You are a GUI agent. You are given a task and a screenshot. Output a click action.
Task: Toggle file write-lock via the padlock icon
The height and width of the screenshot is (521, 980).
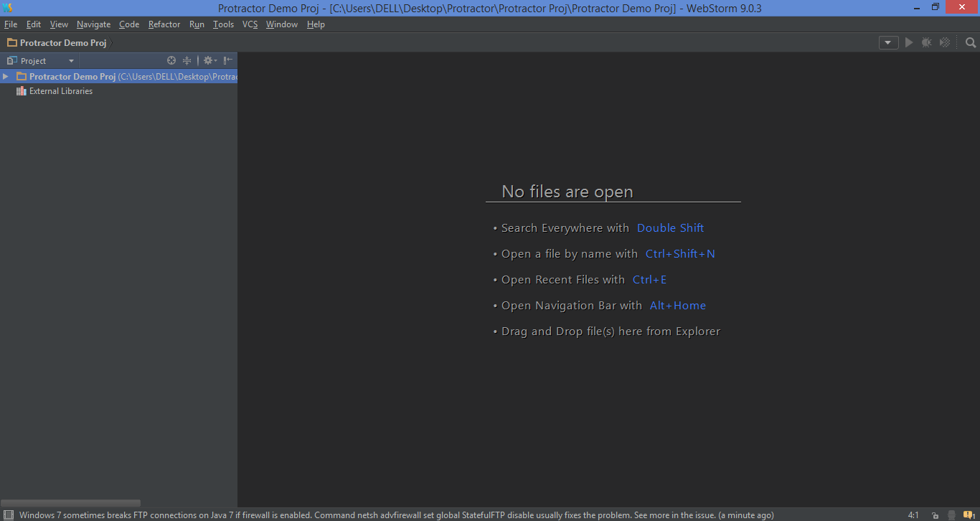(x=935, y=515)
